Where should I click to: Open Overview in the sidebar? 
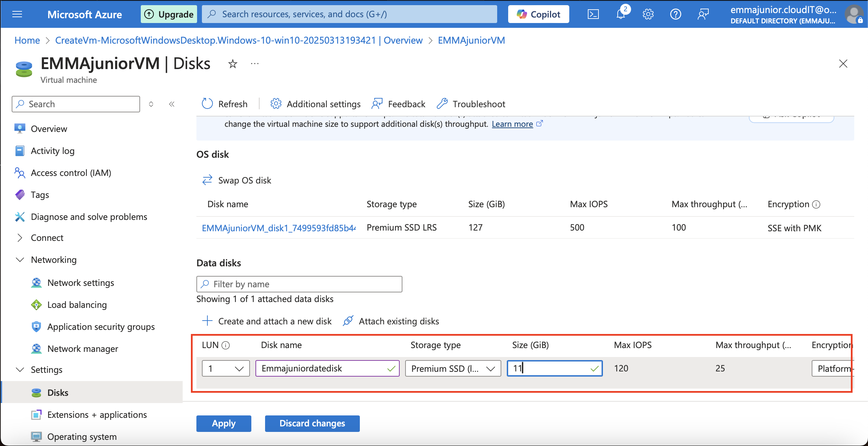tap(49, 129)
